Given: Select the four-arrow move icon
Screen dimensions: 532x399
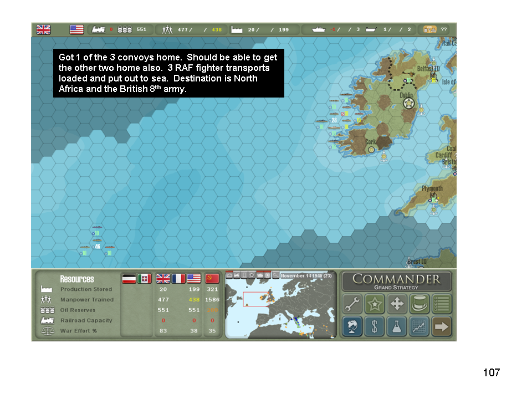Looking at the screenshot, I should [397, 304].
